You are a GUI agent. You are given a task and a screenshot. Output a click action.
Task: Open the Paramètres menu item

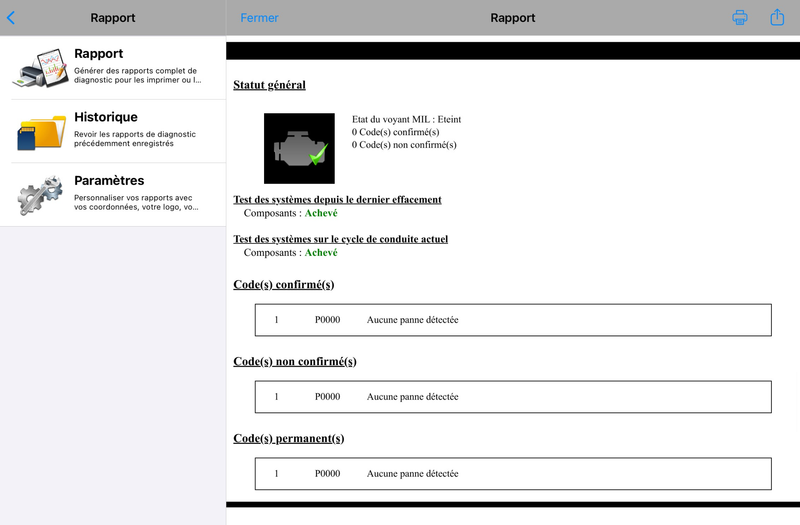[x=137, y=194]
